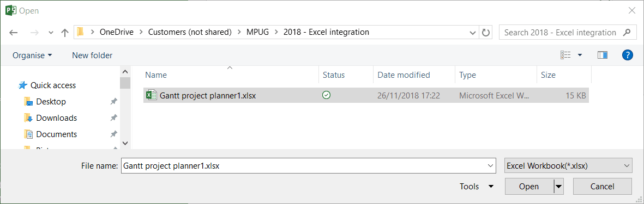Click the Back navigation arrow
This screenshot has width=644, height=204.
coord(13,33)
